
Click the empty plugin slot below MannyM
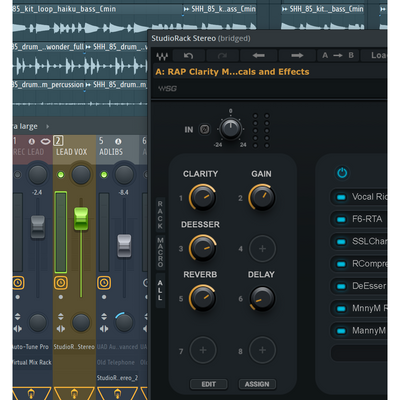[359, 353]
